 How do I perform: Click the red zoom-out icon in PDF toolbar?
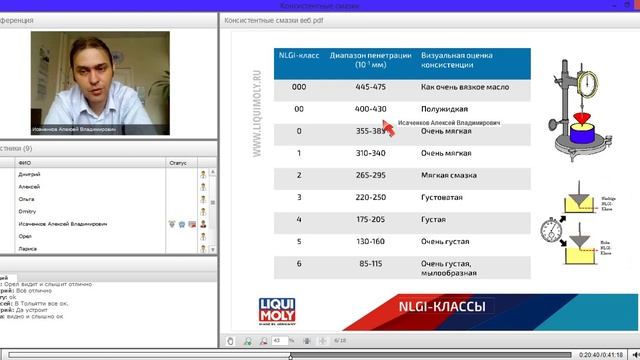coord(263,341)
